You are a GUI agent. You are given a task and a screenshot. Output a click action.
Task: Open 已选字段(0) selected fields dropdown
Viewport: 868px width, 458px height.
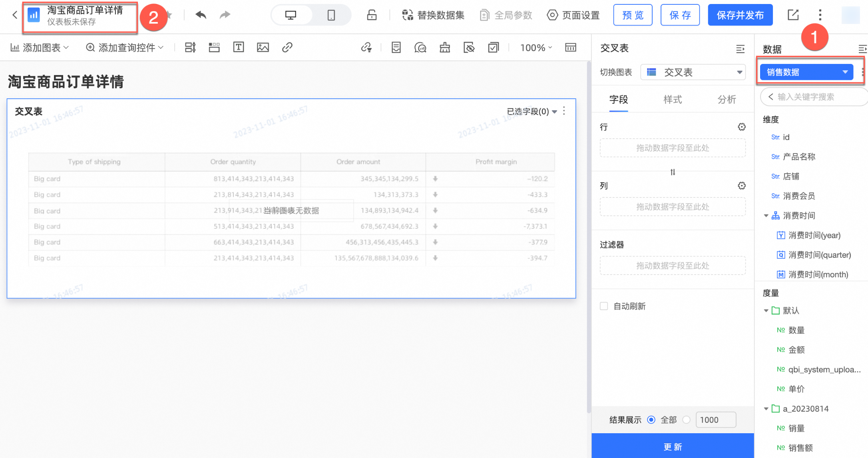532,112
